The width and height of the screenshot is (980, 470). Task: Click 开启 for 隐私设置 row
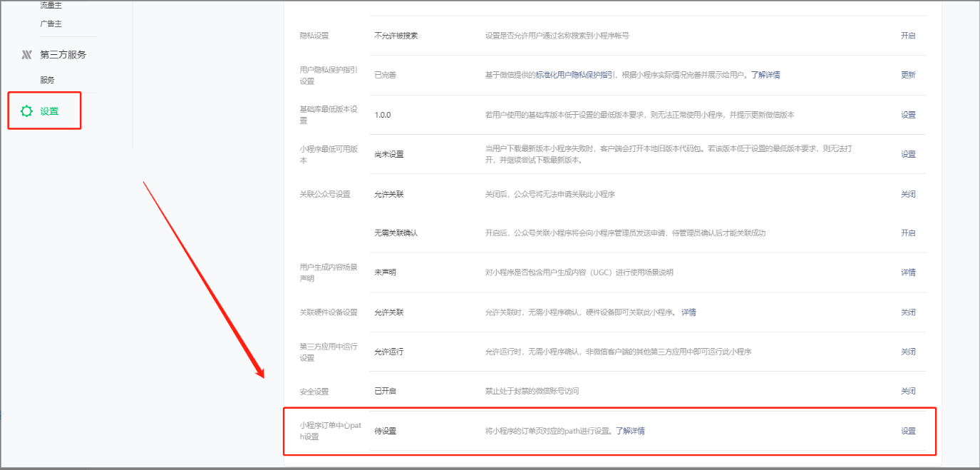(908, 36)
